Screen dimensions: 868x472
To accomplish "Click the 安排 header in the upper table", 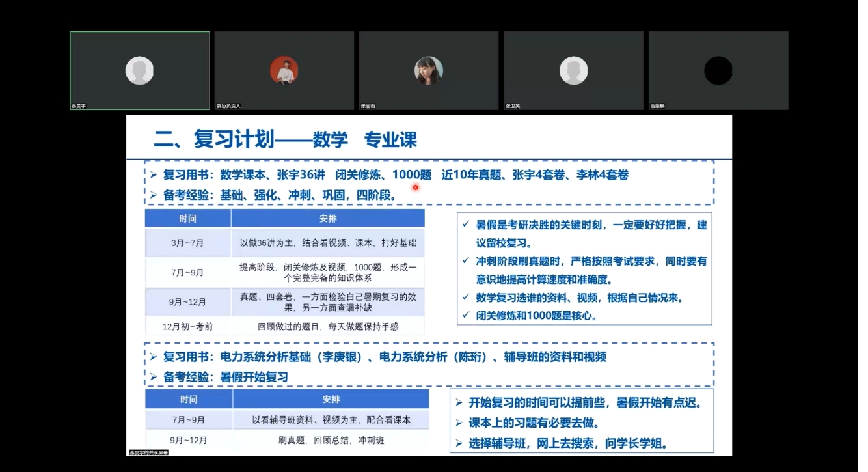I will [x=328, y=218].
